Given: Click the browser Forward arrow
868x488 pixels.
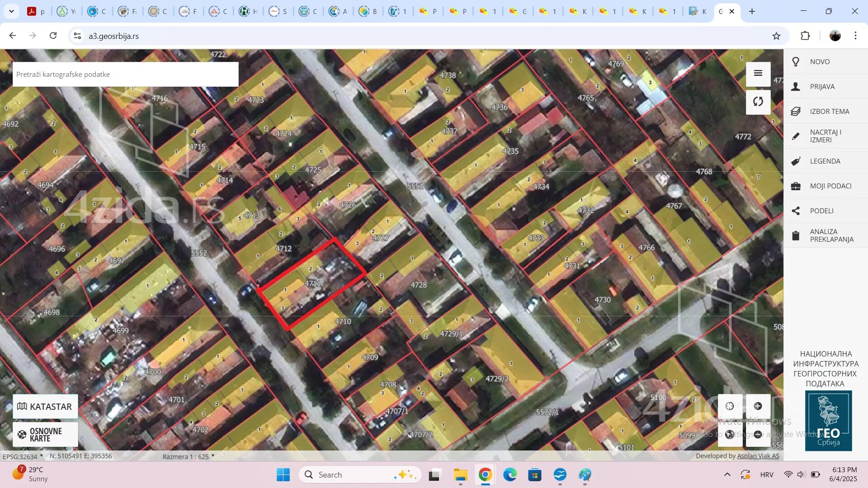Looking at the screenshot, I should 33,36.
